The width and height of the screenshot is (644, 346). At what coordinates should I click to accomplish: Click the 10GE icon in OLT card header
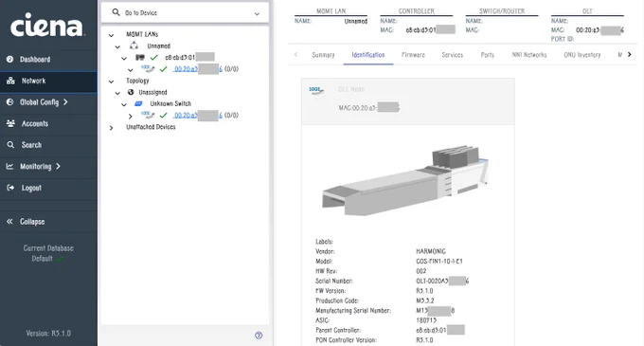click(x=316, y=90)
